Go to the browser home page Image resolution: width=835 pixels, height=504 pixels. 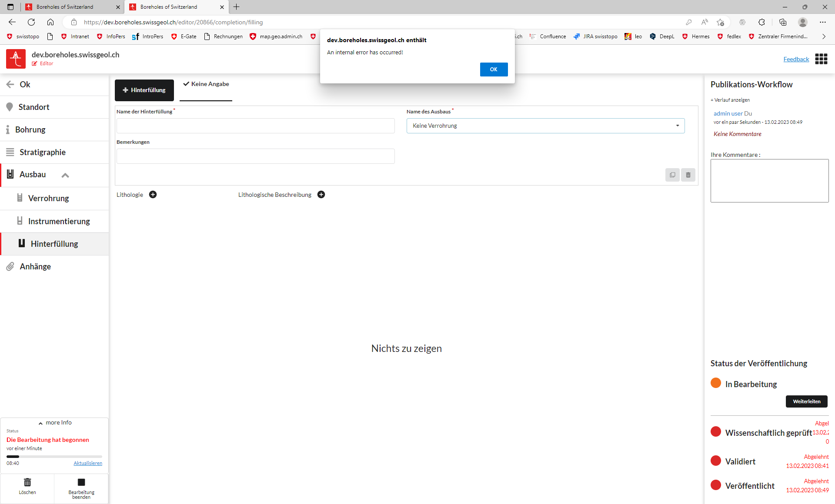(x=50, y=22)
